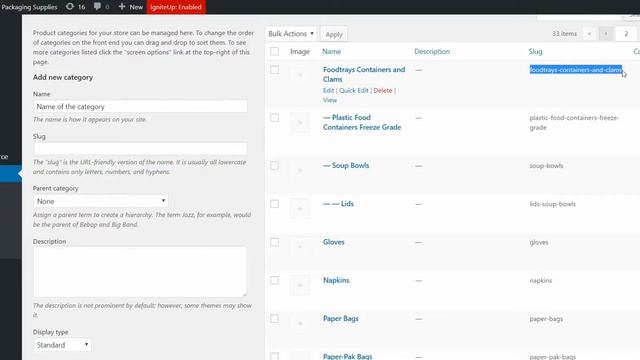This screenshot has height=360, width=640.
Task: Click IgniteUp: Enabled admin bar item
Action: point(176,7)
